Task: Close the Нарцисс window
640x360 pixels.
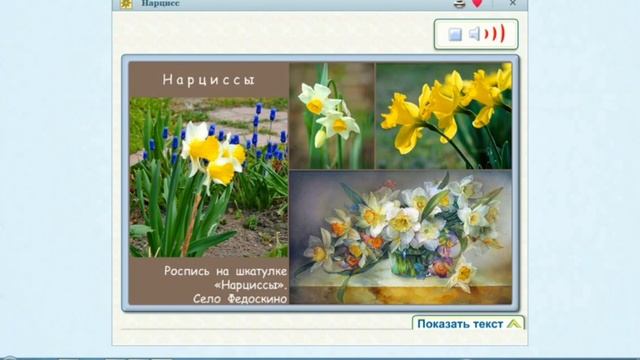Action: (513, 3)
